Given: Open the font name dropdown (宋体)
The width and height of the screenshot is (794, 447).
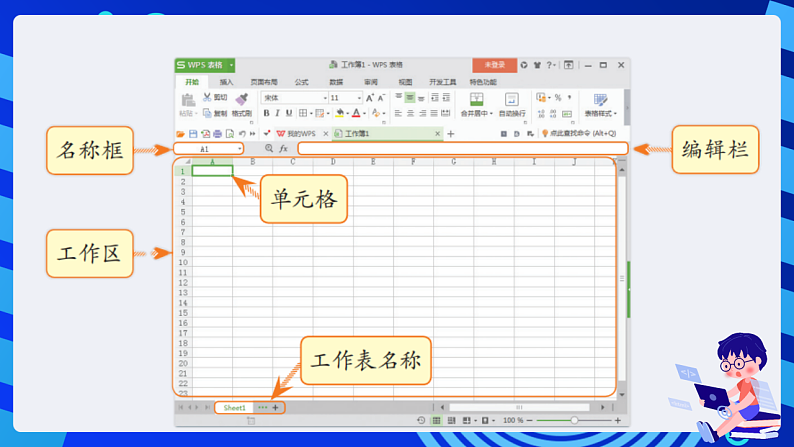Looking at the screenshot, I should [x=323, y=98].
